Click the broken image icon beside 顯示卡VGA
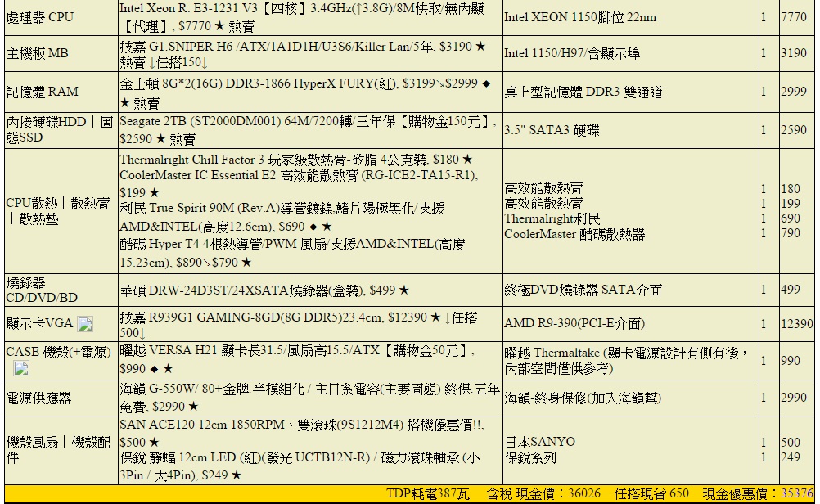This screenshot has width=820, height=504. [x=85, y=324]
